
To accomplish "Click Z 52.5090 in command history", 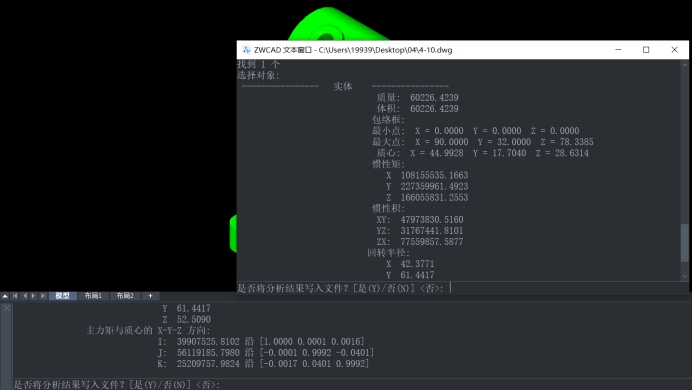I will coord(187,319).
